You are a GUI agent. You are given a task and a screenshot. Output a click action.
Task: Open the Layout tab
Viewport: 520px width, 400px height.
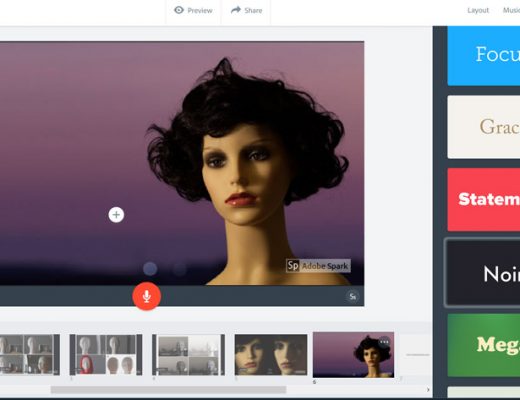pos(478,10)
